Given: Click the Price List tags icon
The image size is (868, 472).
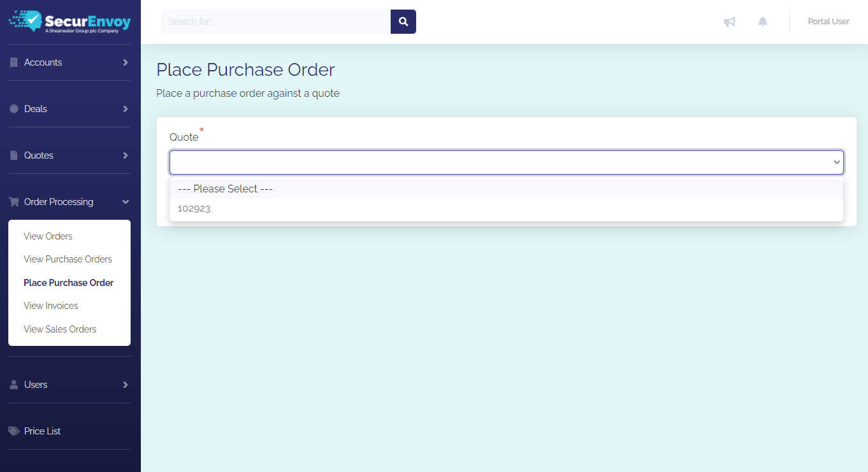Looking at the screenshot, I should coord(14,431).
